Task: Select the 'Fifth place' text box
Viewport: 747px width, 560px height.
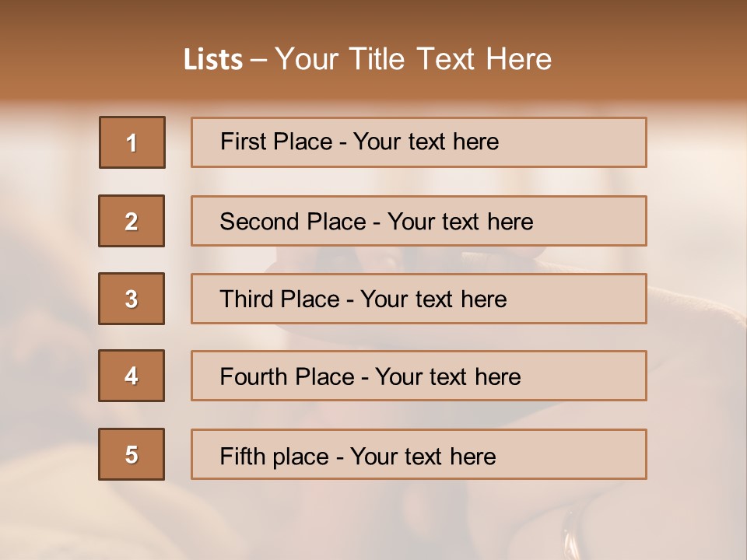Action: 419,454
